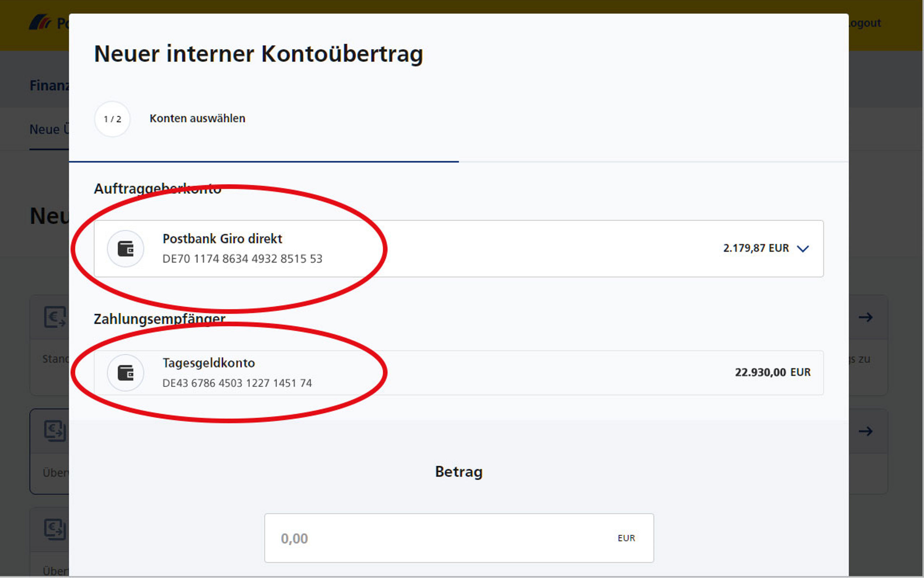Click the Konten auswählen step label

(x=197, y=118)
